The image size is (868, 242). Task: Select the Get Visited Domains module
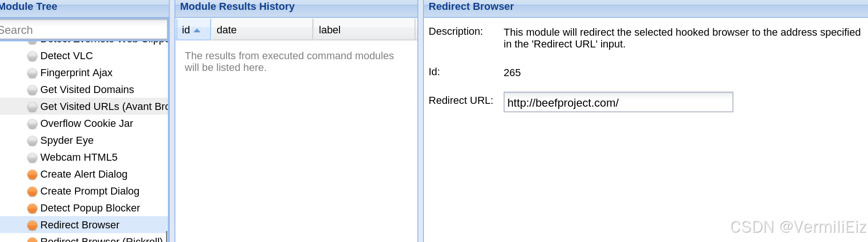[87, 90]
